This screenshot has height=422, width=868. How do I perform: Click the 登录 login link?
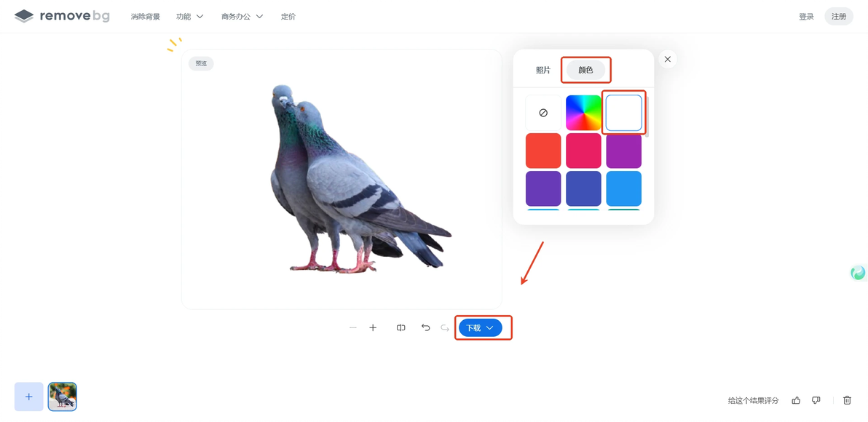pyautogui.click(x=806, y=17)
